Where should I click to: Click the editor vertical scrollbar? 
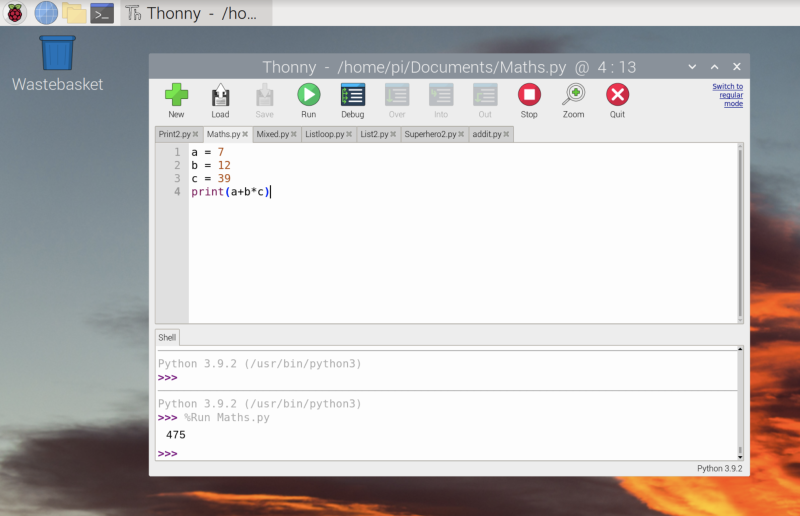click(x=740, y=233)
